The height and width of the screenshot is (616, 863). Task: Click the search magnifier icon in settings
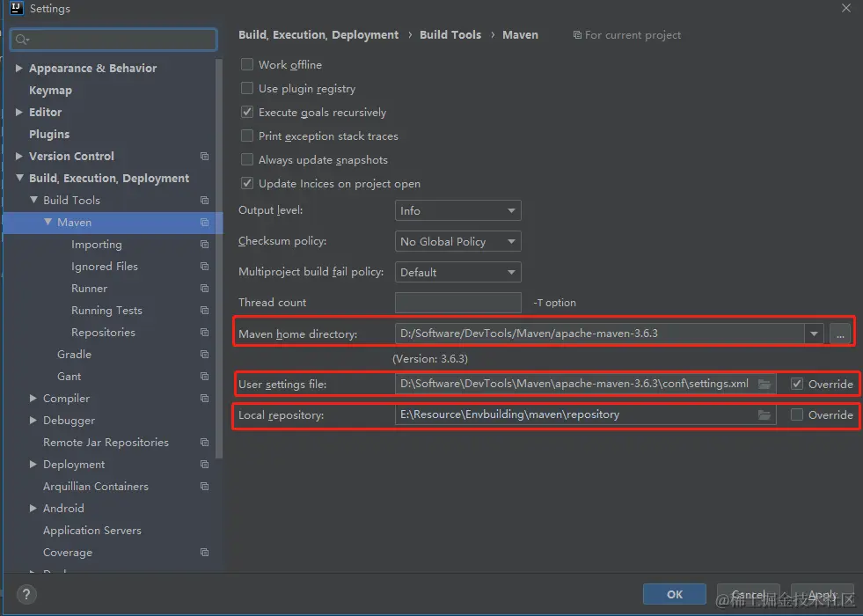[22, 40]
